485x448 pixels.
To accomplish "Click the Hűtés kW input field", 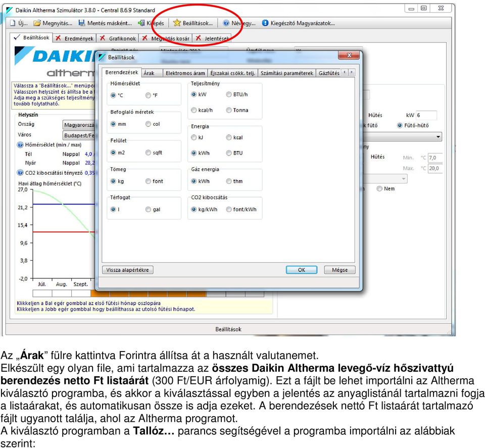I will coord(426,115).
